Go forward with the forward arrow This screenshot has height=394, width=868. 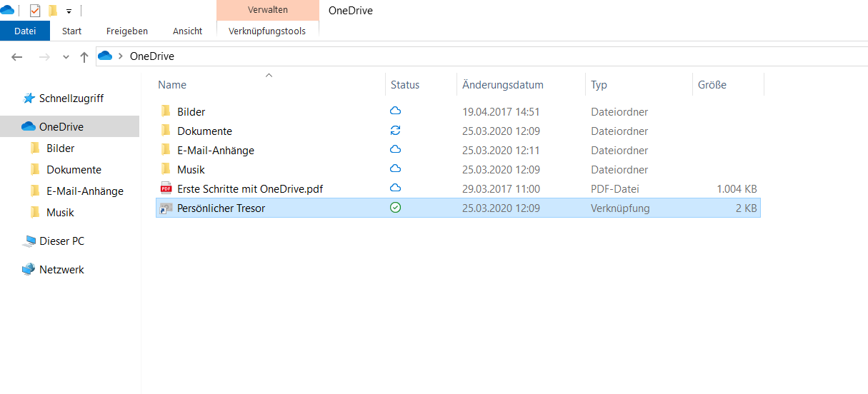point(44,56)
